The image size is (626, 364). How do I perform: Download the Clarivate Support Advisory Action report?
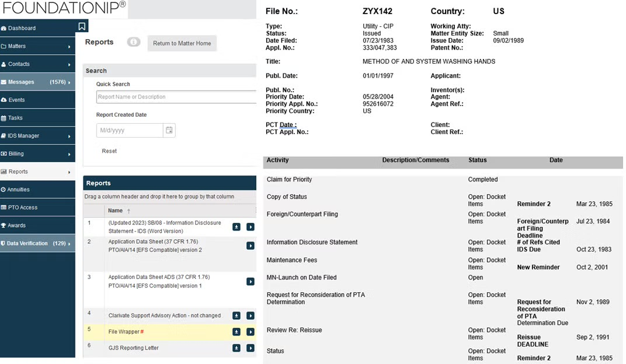click(237, 316)
